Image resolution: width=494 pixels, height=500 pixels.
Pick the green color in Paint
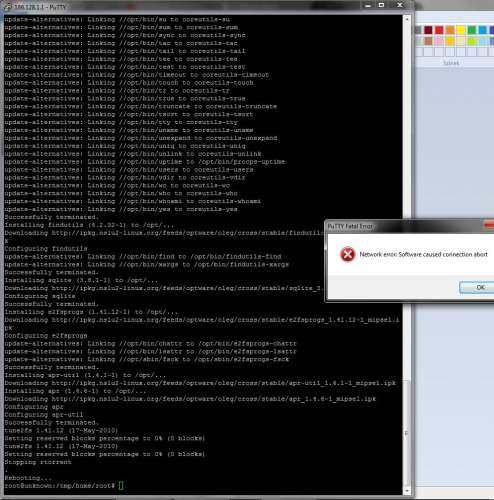472,30
